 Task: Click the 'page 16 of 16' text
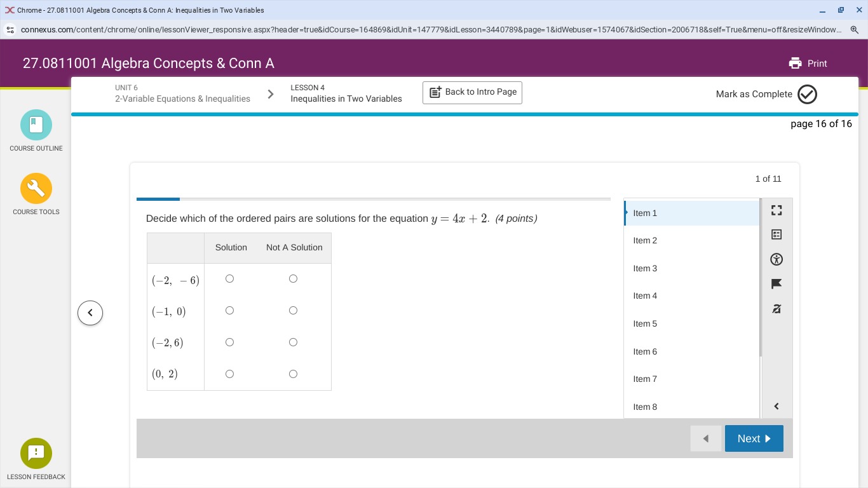coord(821,124)
